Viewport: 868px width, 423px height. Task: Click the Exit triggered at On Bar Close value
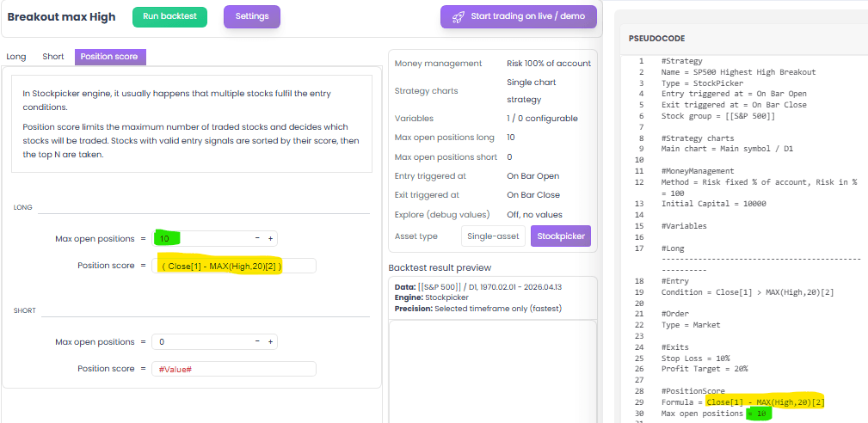coord(533,194)
